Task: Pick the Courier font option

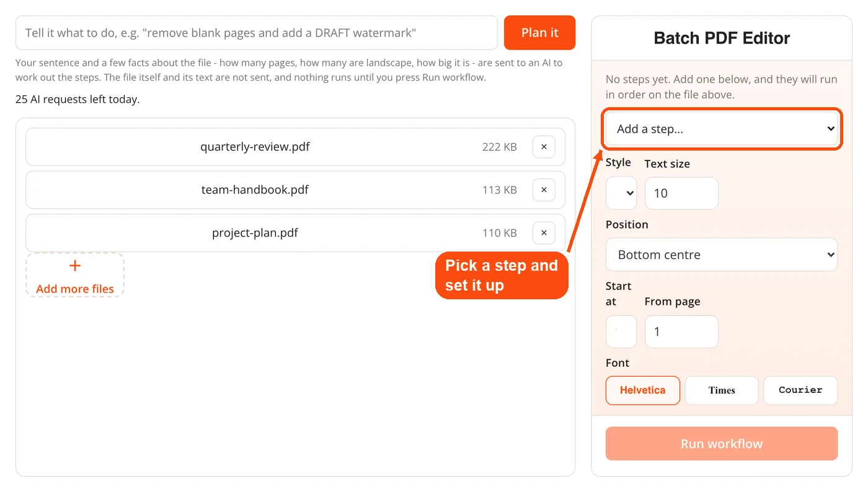Action: (800, 390)
